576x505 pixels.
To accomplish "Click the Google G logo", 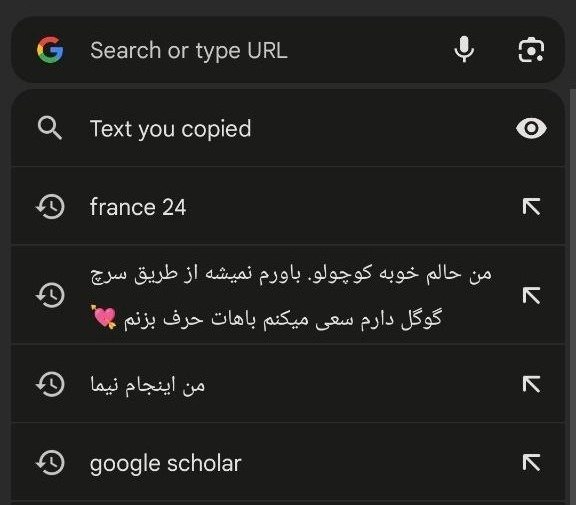I will click(x=50, y=50).
